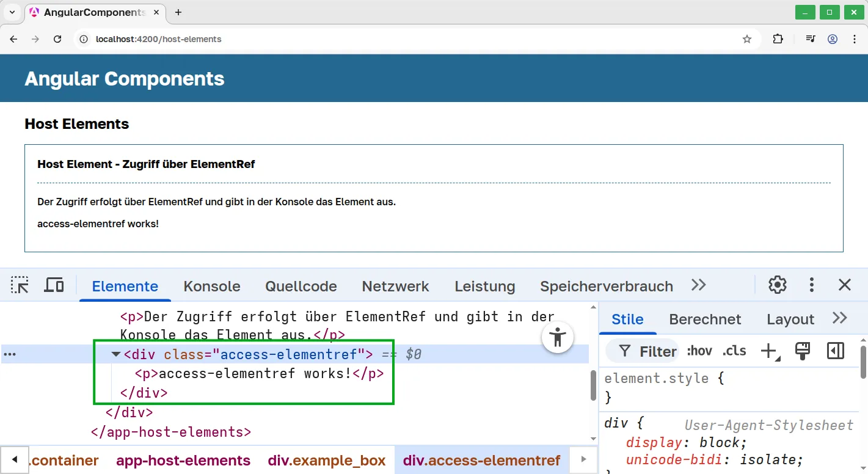Open the row actions ellipsis in DOM tree
868x474 pixels.
(10, 354)
